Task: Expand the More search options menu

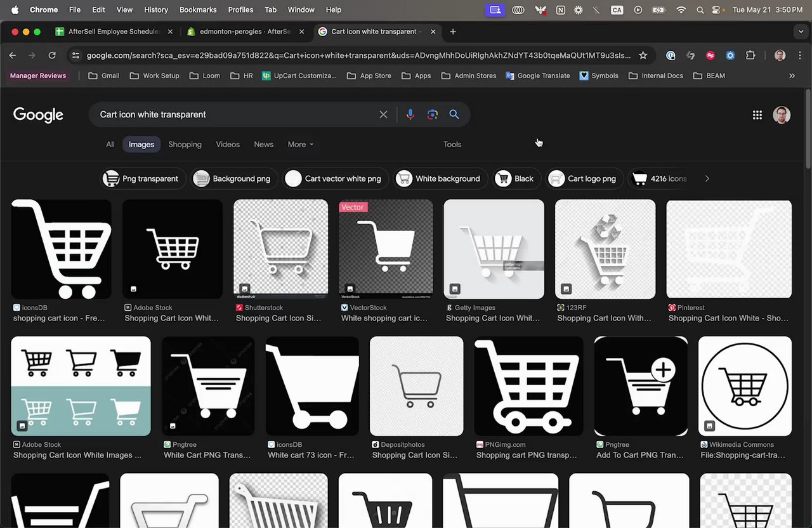Action: coord(300,145)
